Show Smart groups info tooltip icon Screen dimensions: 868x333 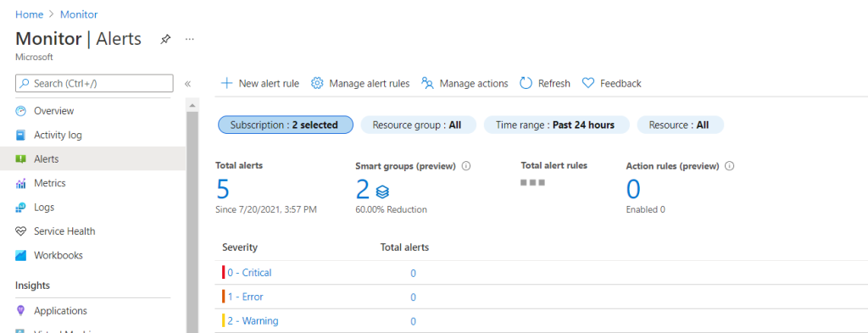click(466, 165)
